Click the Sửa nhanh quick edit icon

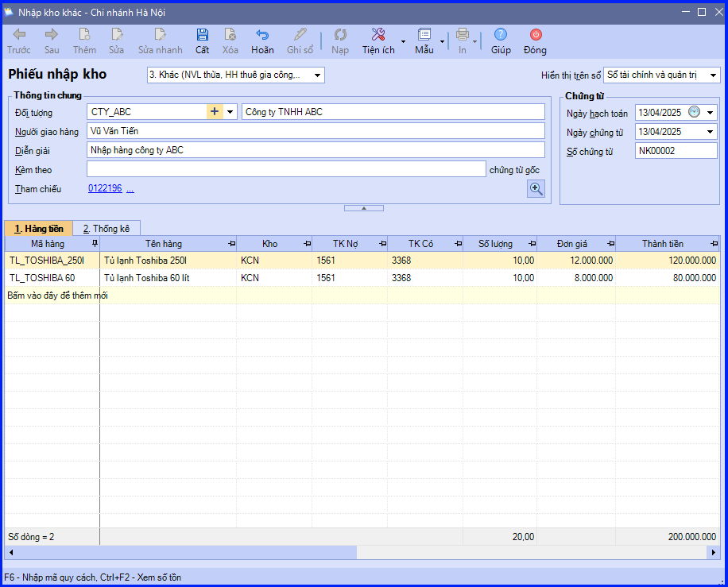[161, 34]
